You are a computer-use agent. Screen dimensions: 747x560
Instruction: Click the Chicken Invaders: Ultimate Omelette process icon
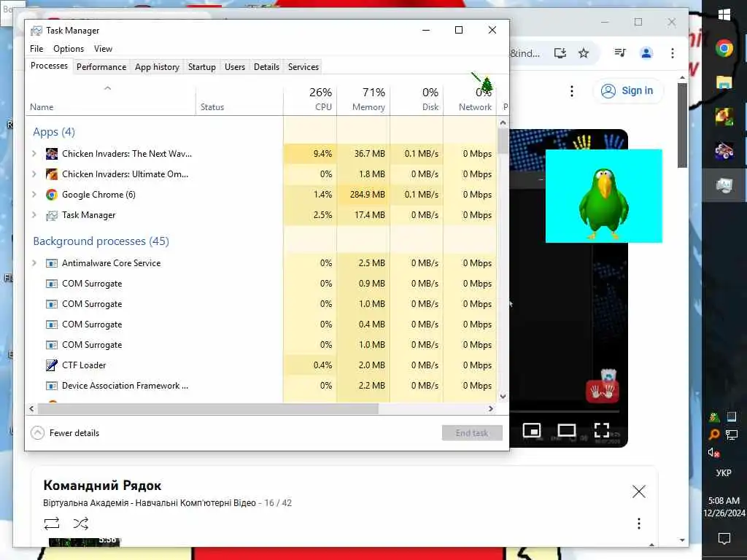point(52,174)
